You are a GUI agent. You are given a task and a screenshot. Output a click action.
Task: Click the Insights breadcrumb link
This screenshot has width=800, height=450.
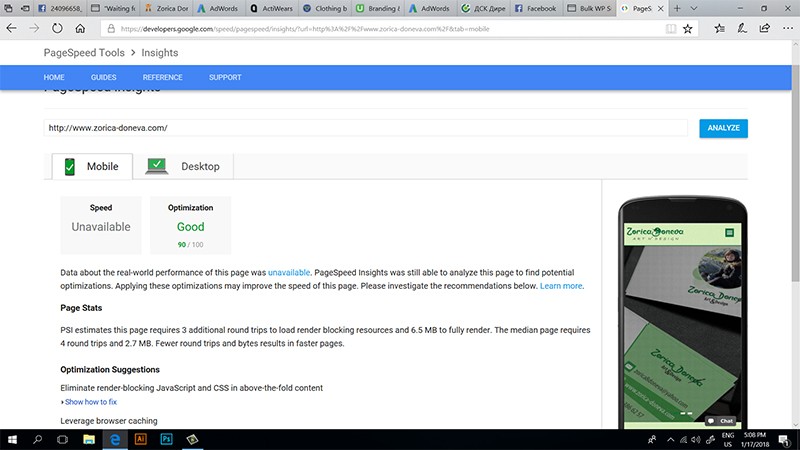coord(160,53)
